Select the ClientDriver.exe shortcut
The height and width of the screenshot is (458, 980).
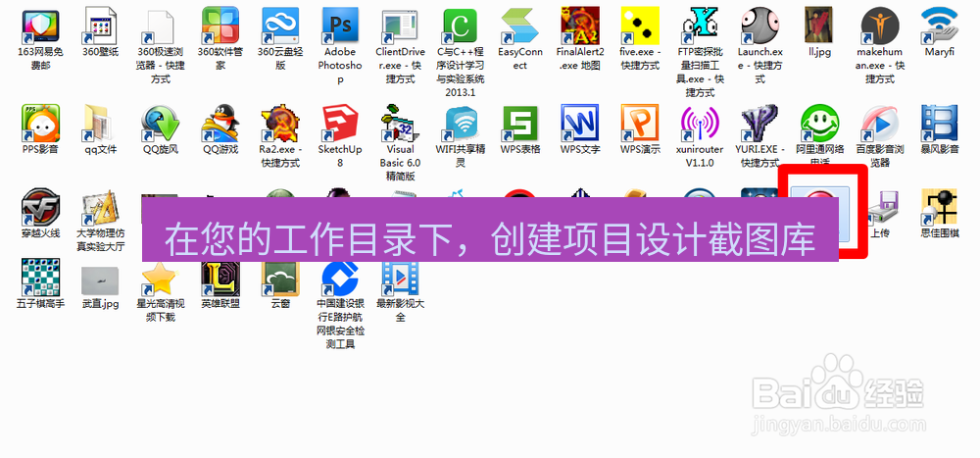pos(401,25)
